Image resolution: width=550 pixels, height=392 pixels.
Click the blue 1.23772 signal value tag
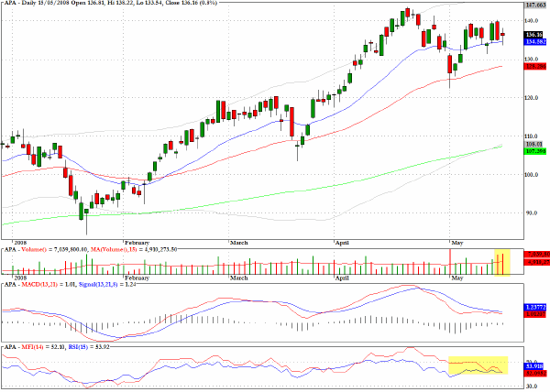pyautogui.click(x=534, y=307)
